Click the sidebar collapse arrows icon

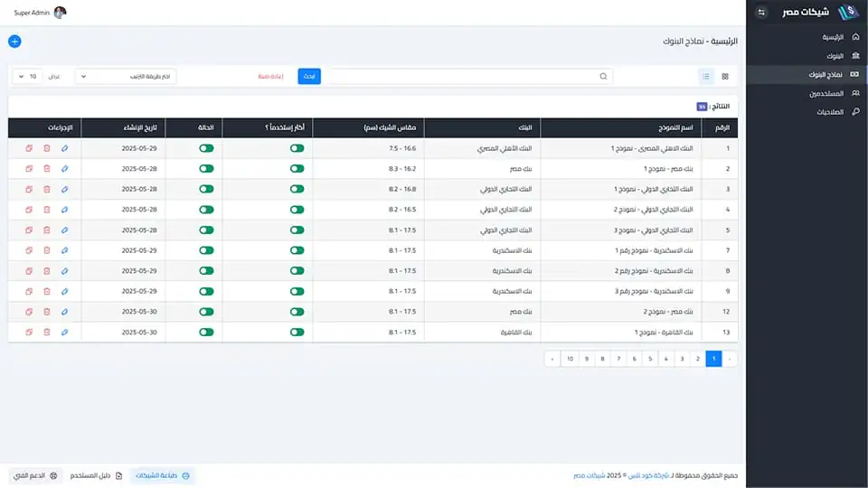pos(761,12)
